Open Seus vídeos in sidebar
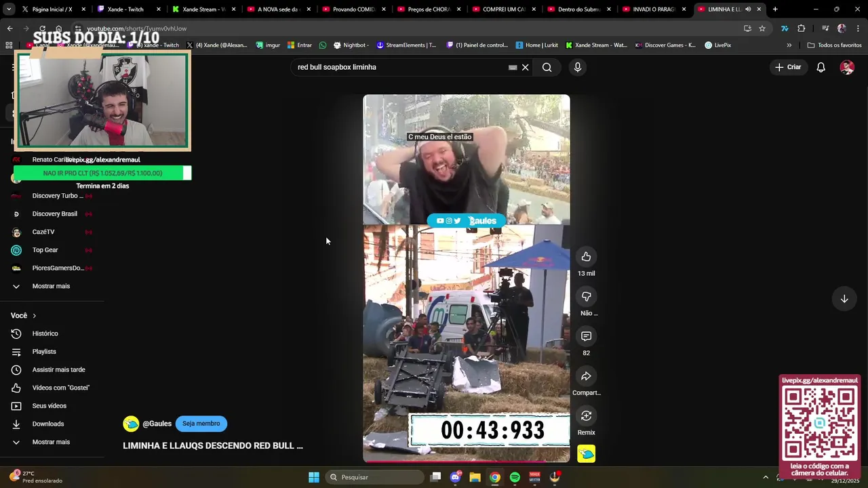Viewport: 868px width, 488px height. [x=49, y=406]
